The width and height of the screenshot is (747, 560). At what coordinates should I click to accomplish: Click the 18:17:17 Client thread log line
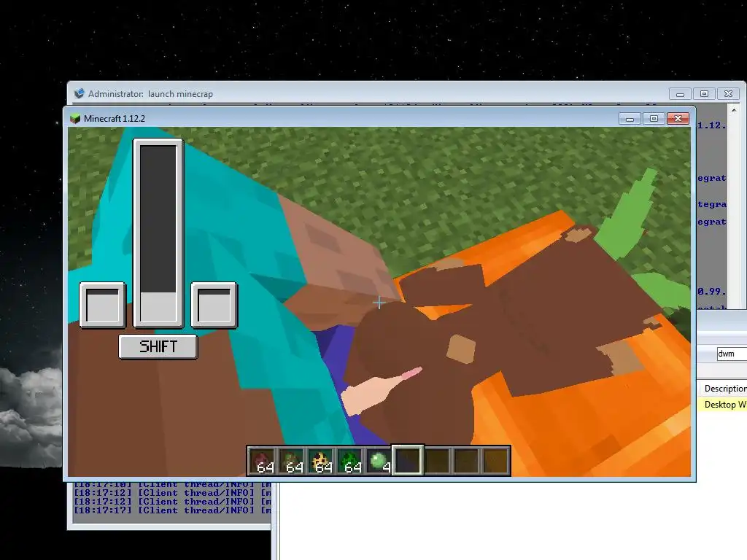172,510
